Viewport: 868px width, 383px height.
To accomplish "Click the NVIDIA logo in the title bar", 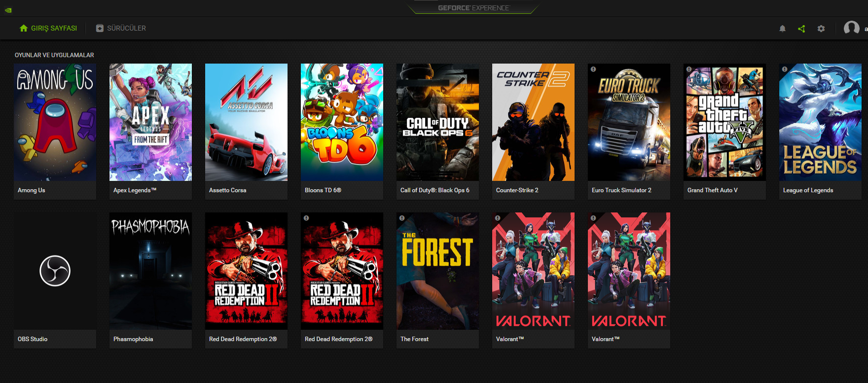I will [x=8, y=10].
